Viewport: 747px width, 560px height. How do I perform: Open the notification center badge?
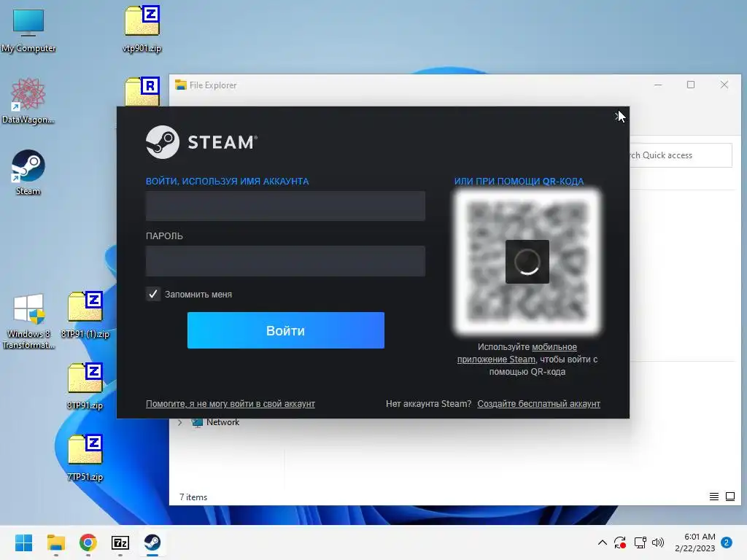pos(727,542)
